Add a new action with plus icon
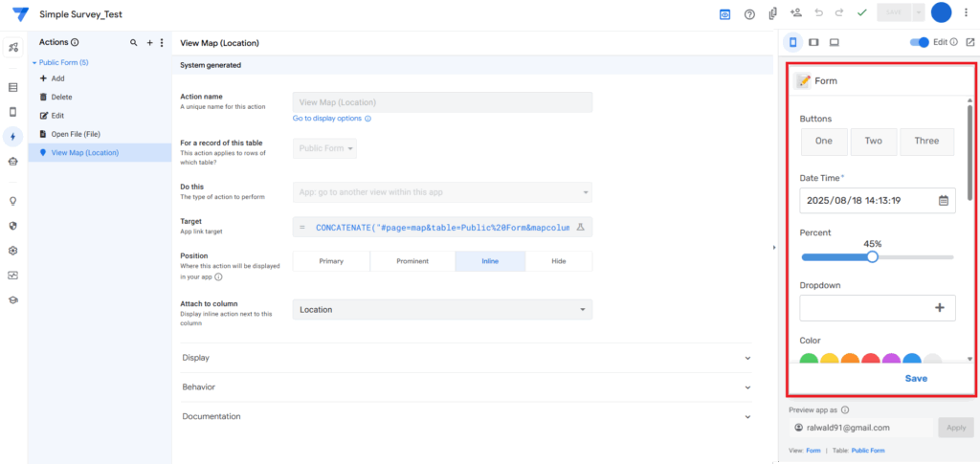Screen dimensions: 980x464 click(x=149, y=43)
